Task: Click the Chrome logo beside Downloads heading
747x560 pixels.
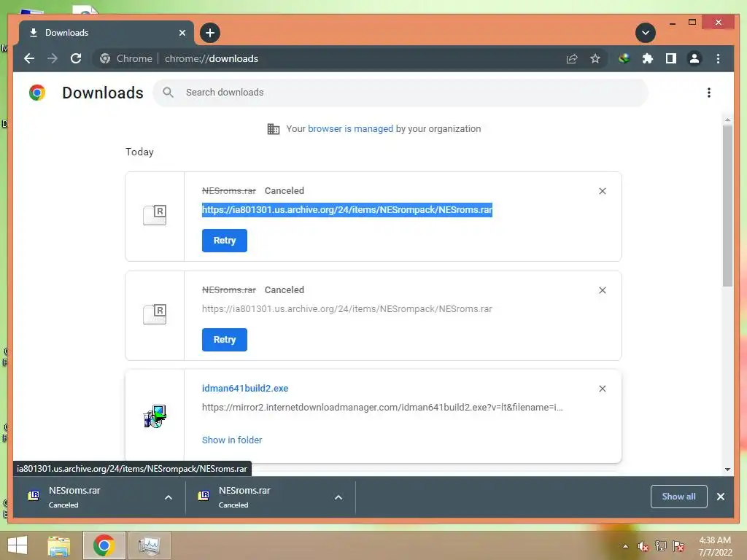Action: (37, 93)
